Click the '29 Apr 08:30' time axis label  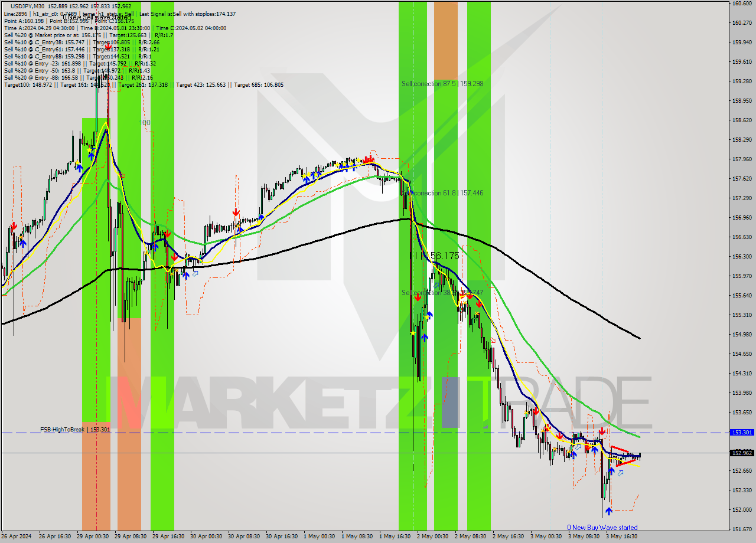point(131,537)
